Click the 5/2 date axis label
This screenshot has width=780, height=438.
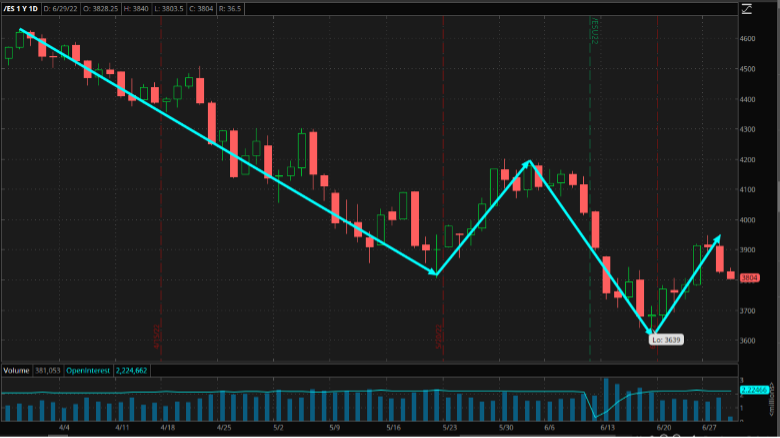pyautogui.click(x=278, y=428)
